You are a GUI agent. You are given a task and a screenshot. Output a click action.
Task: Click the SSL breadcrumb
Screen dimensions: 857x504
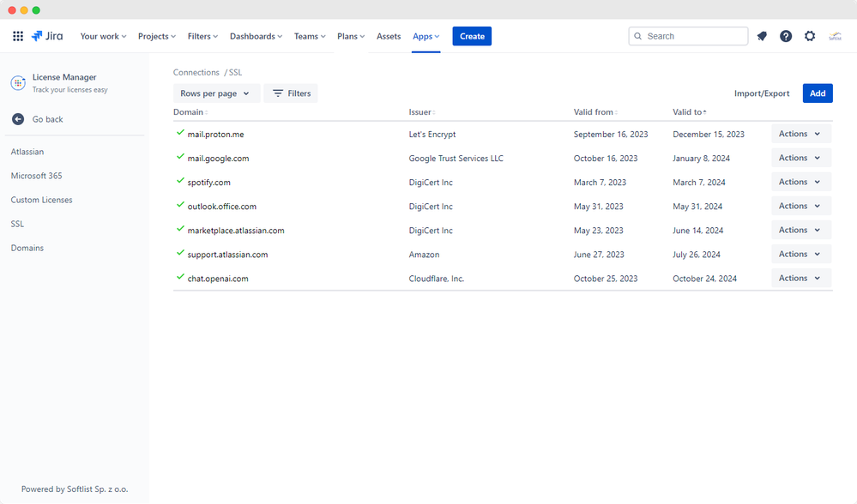pos(236,72)
